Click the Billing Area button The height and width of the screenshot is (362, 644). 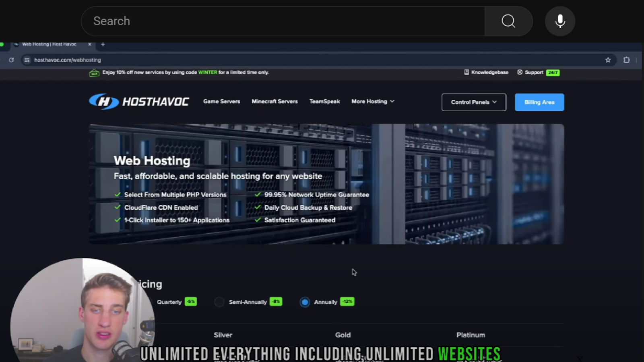pos(539,102)
